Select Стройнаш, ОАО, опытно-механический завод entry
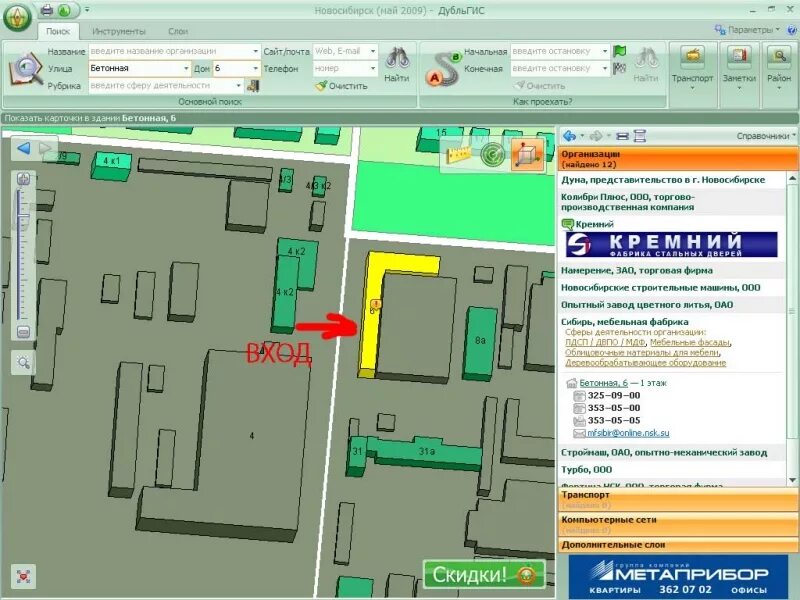This screenshot has height=600, width=800. coord(664,453)
